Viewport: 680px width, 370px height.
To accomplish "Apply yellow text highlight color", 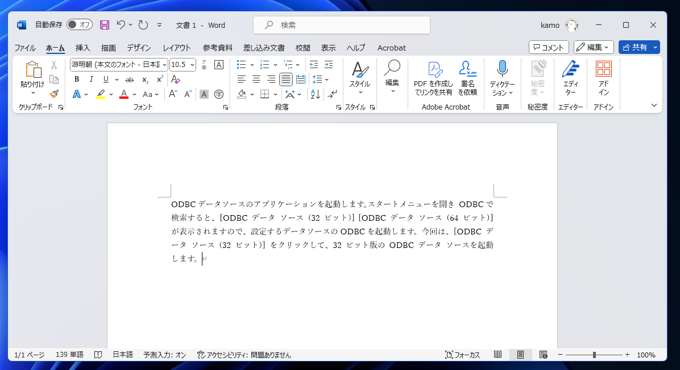I will (101, 94).
